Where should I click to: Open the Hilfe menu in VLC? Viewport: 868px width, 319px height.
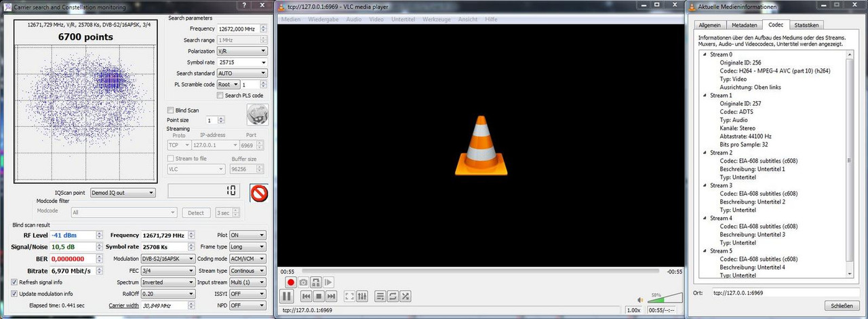click(x=490, y=20)
